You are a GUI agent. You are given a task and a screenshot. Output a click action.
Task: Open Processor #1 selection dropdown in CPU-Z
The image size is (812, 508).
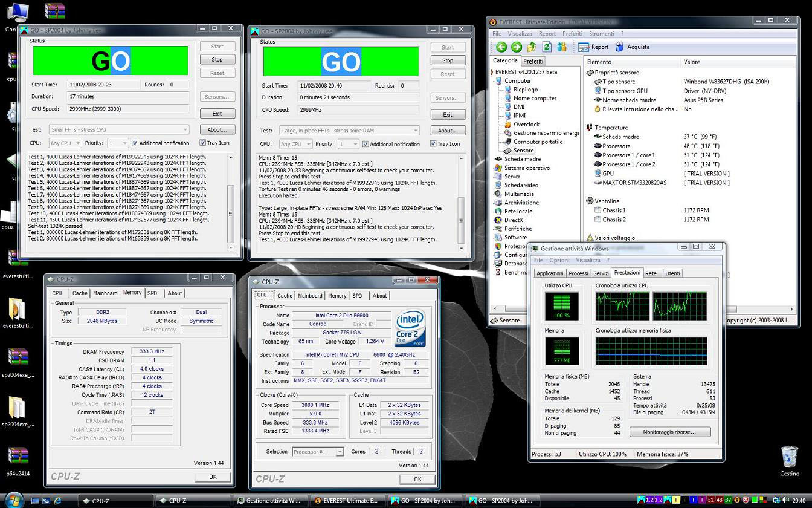(x=318, y=452)
